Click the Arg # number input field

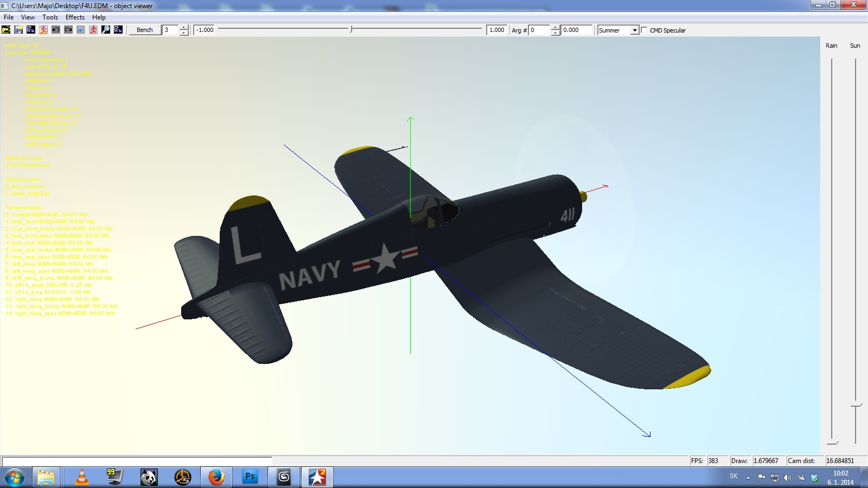pyautogui.click(x=540, y=30)
